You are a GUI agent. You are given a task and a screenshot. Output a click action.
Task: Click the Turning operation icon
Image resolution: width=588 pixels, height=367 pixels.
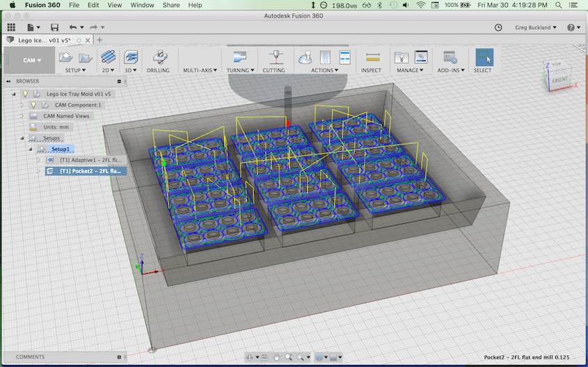[x=239, y=57]
